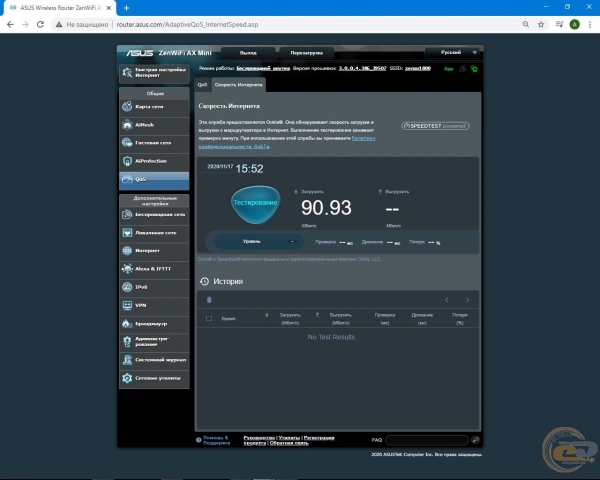Click the browser back arrow
The height and width of the screenshot is (480, 600).
tap(10, 24)
